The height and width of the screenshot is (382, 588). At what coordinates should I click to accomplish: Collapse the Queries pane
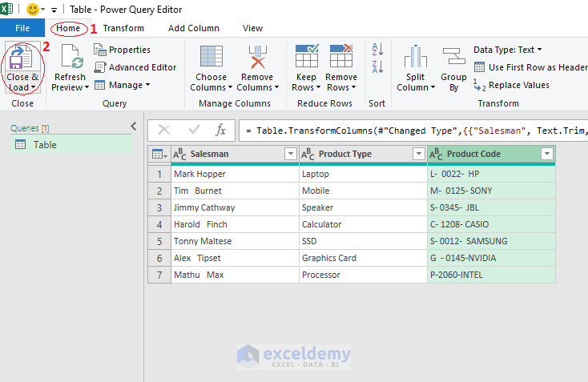(134, 127)
